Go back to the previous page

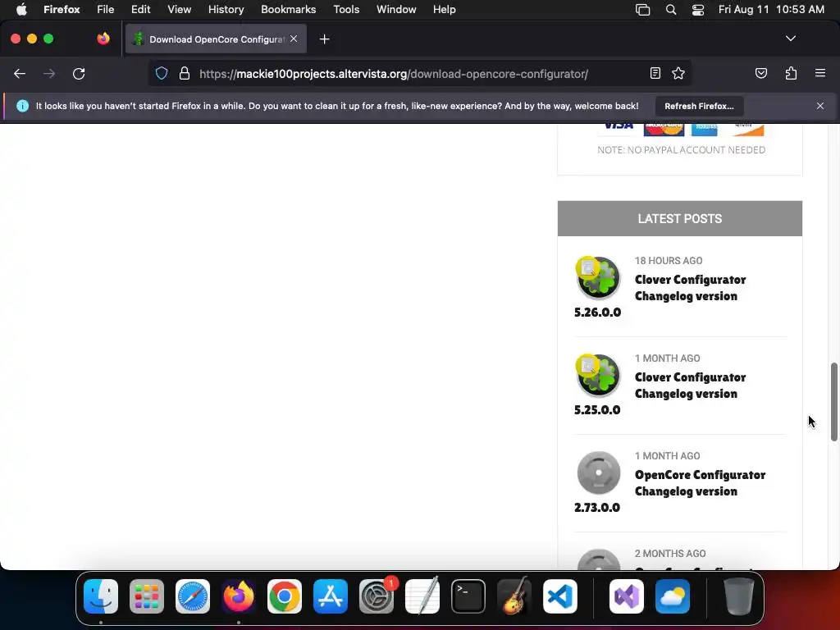tap(20, 74)
